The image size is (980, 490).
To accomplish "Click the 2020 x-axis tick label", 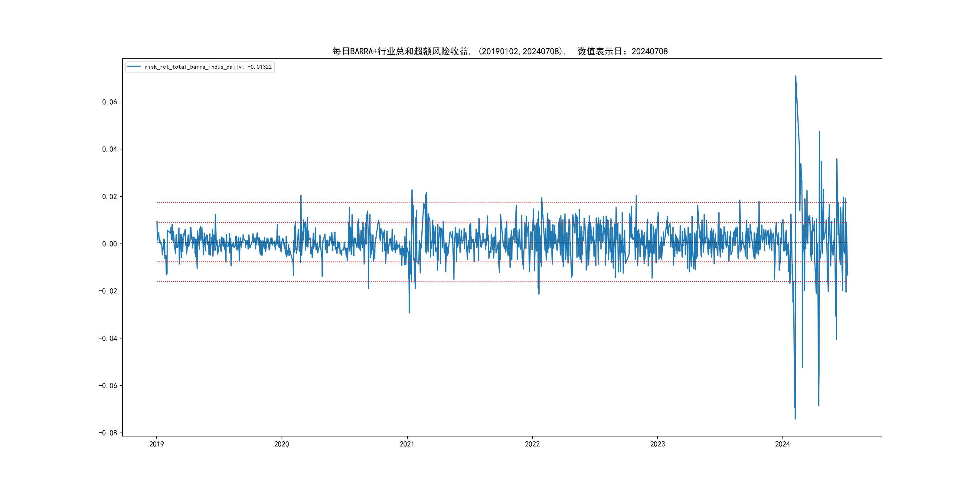I will pyautogui.click(x=282, y=444).
